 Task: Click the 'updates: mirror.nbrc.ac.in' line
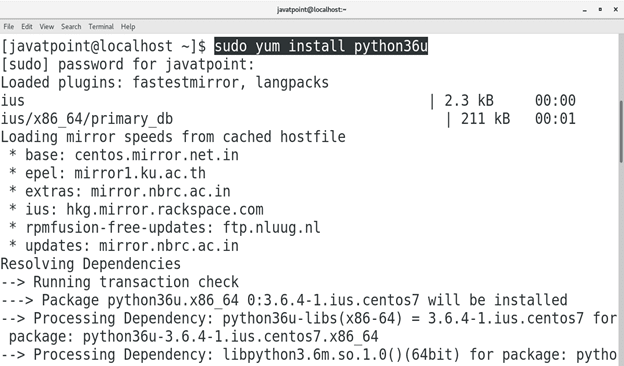(x=124, y=246)
